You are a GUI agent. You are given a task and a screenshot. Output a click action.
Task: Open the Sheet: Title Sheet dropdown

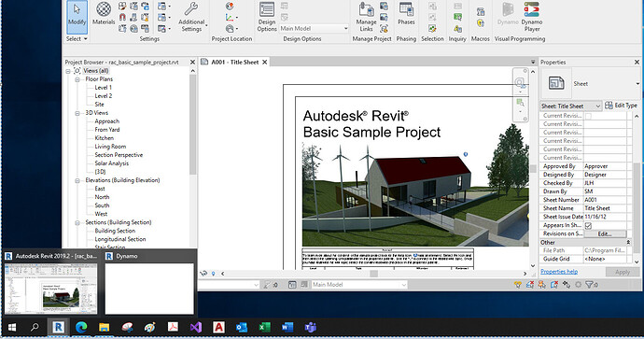click(x=571, y=106)
